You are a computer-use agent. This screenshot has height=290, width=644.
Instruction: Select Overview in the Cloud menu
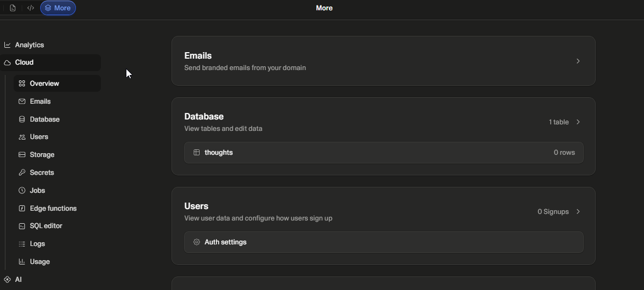[57, 84]
